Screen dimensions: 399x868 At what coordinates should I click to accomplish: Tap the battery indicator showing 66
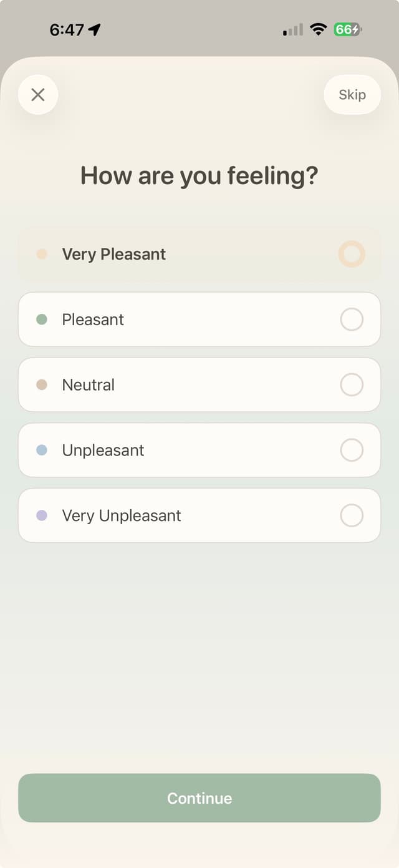347,28
